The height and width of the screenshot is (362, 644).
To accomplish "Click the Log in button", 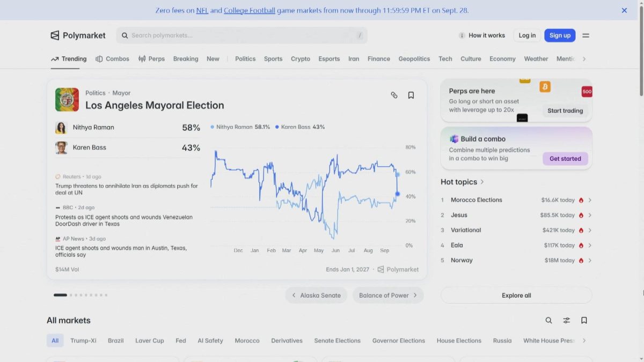I will [x=527, y=35].
